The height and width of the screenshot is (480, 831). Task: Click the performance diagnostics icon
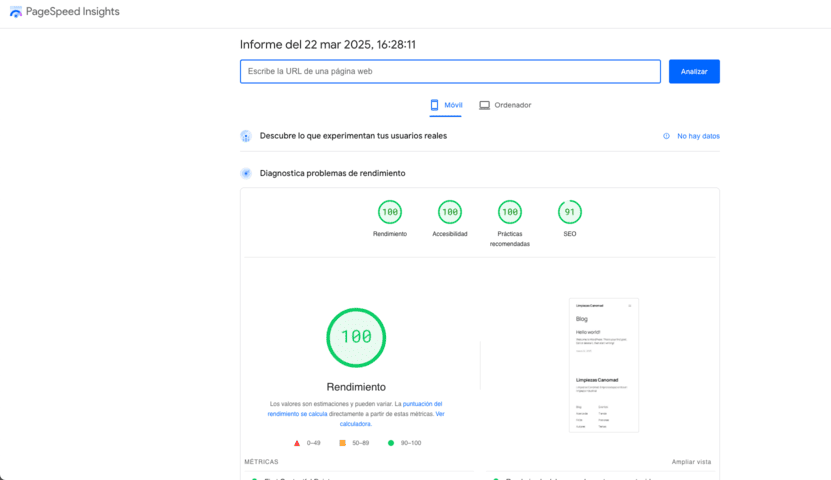click(x=246, y=173)
